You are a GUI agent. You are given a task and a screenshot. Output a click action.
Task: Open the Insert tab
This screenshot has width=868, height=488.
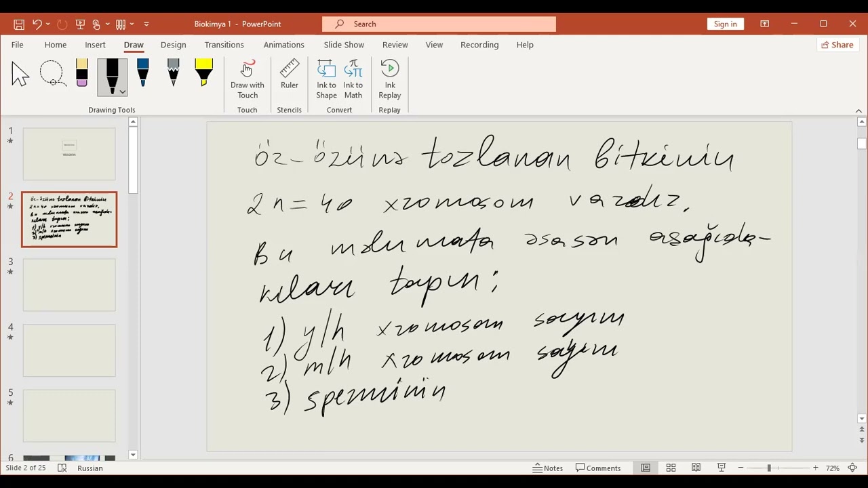click(95, 45)
